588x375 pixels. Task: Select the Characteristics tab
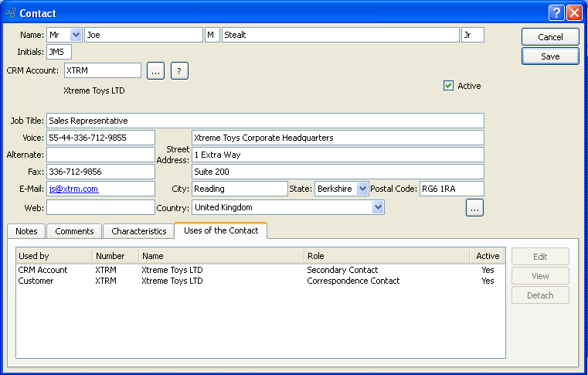[x=138, y=231]
